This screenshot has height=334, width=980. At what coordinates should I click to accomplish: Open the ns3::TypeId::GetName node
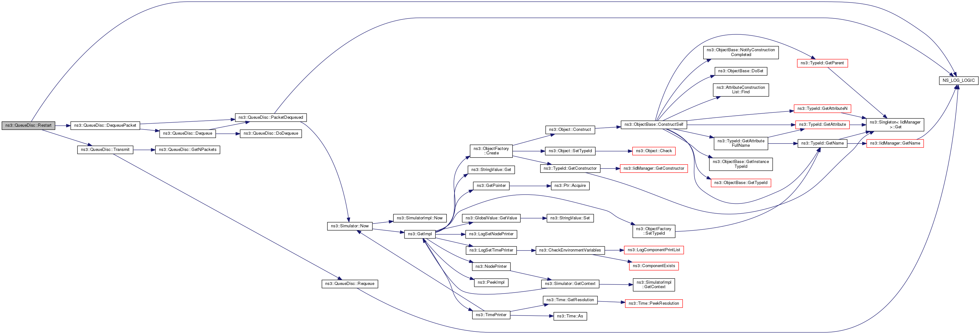[x=822, y=143]
